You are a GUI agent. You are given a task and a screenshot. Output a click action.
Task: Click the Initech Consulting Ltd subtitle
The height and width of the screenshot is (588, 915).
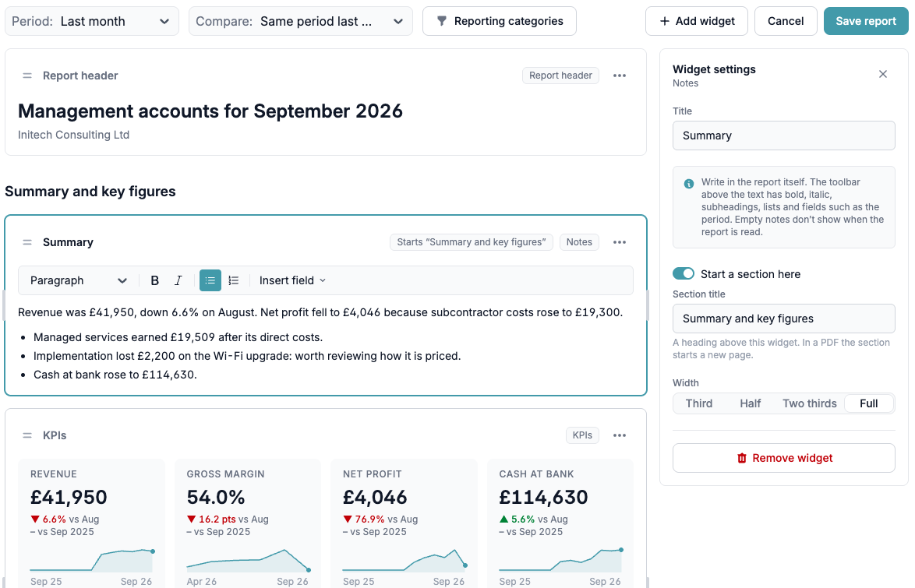[73, 135]
